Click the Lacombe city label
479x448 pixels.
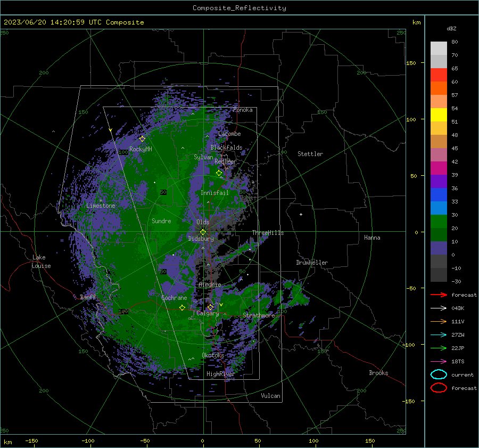click(x=229, y=134)
